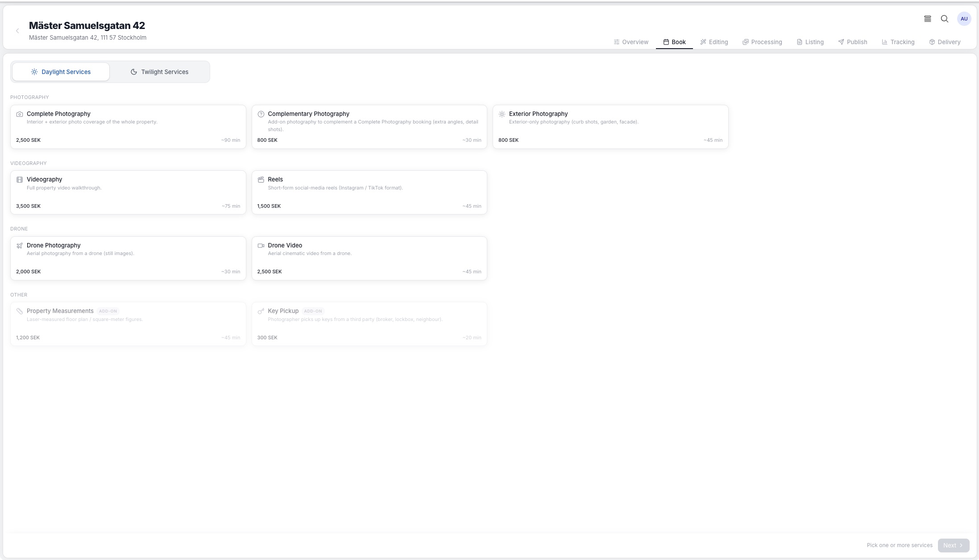Screen dimensions: 979x560
Task: Open the stacked list icon in header
Action: (927, 19)
